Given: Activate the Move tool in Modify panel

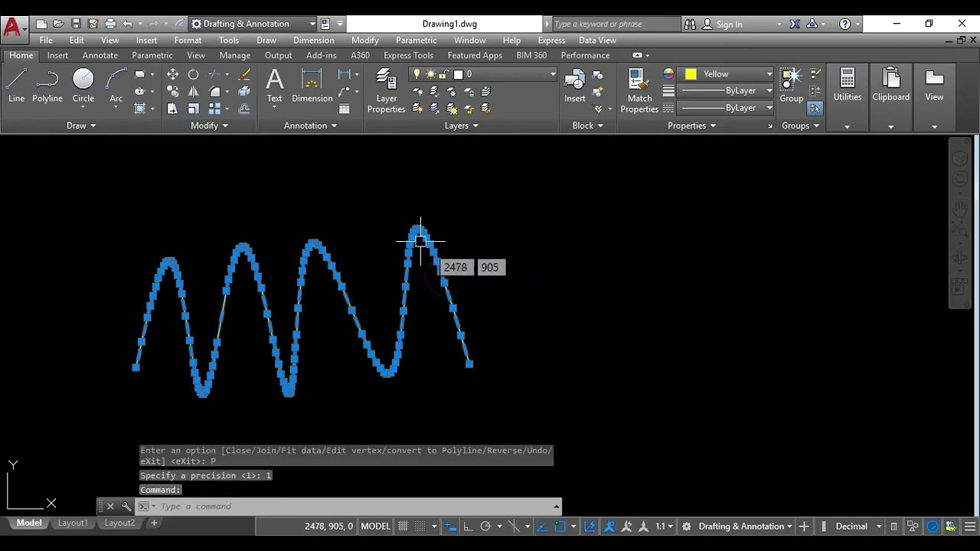Looking at the screenshot, I should tap(173, 74).
